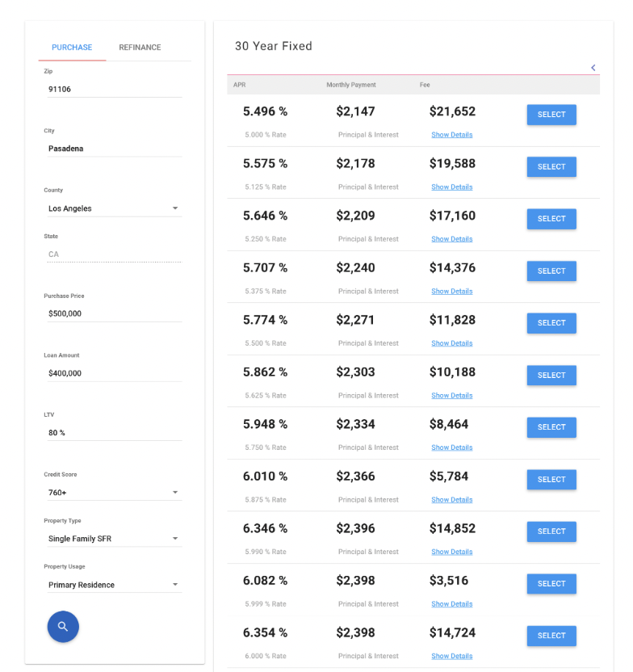Click the Purchase Price input field
This screenshot has width=633, height=672.
(113, 313)
